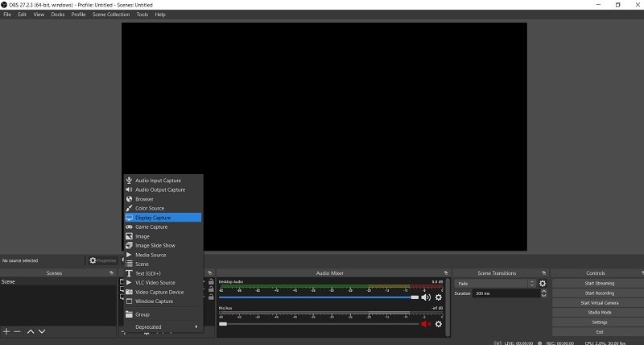Select the Color Source brush entry
644x345 pixels.
tap(163, 208)
